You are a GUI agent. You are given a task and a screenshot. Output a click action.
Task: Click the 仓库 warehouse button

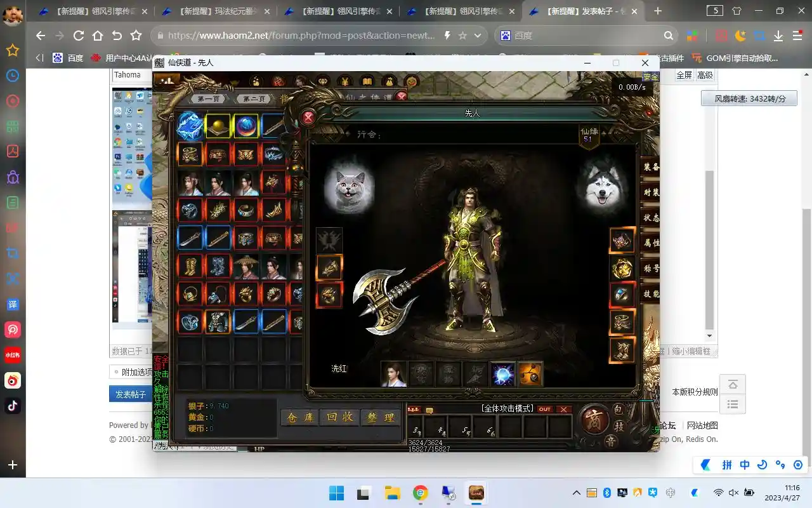click(300, 418)
